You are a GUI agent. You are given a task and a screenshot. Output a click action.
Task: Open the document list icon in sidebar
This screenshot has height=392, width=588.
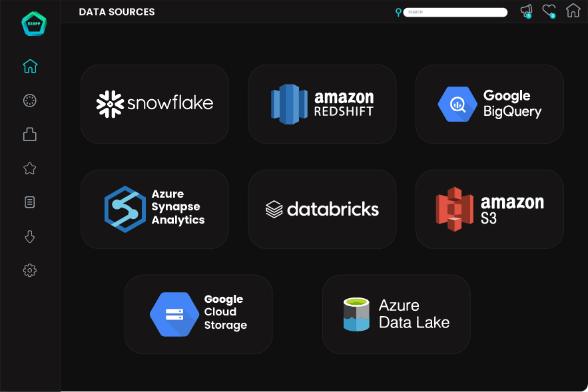coord(30,202)
